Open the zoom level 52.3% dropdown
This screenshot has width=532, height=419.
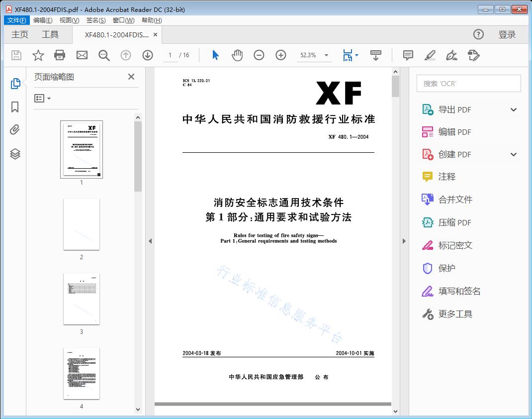(326, 55)
